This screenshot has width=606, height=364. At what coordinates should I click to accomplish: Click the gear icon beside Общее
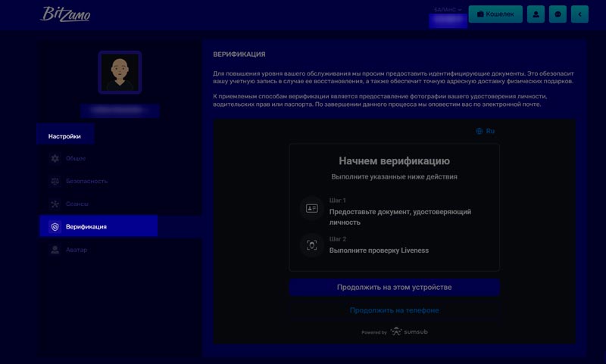point(55,158)
